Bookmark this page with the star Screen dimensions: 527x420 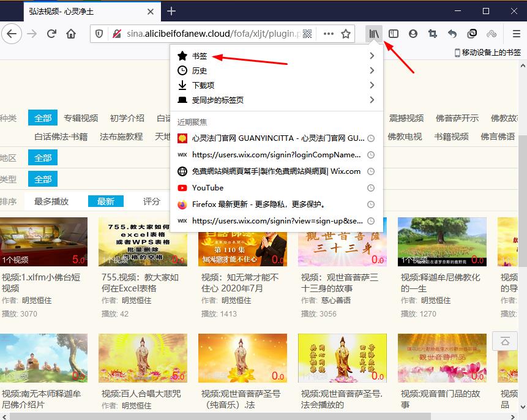click(x=346, y=34)
